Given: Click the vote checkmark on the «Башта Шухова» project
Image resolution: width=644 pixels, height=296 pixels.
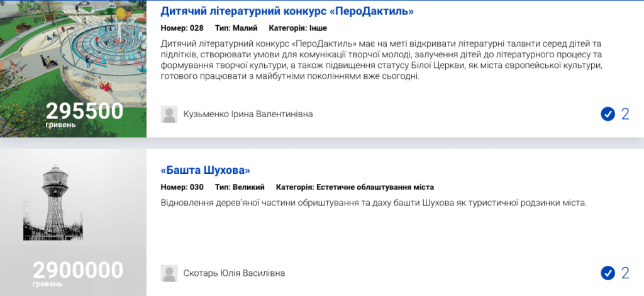Looking at the screenshot, I should [608, 273].
